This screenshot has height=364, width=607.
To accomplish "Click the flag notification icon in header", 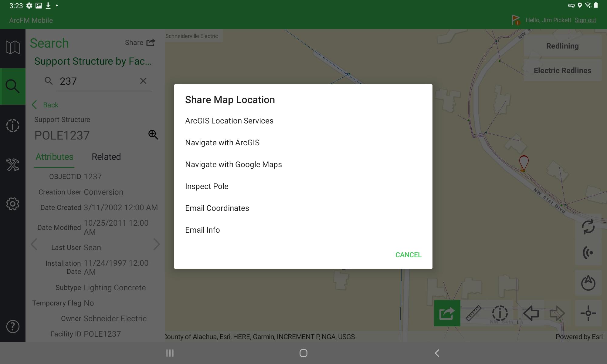I will (516, 20).
